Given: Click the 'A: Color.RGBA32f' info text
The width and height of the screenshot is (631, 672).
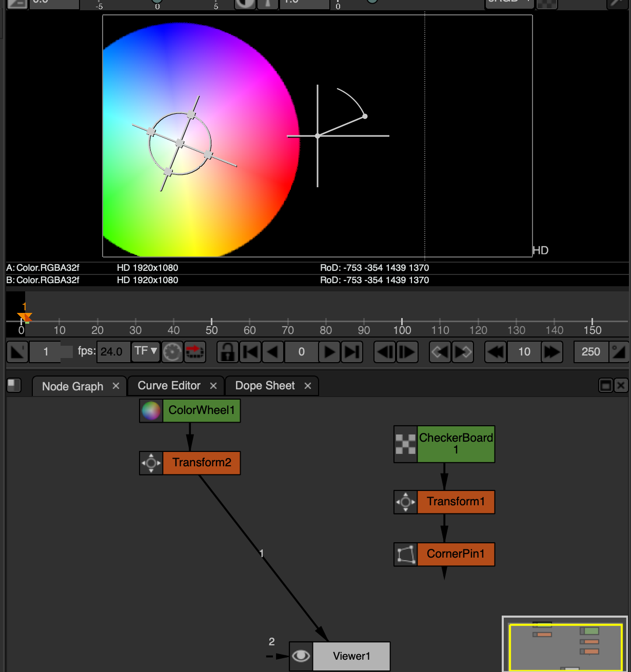Looking at the screenshot, I should (x=43, y=268).
